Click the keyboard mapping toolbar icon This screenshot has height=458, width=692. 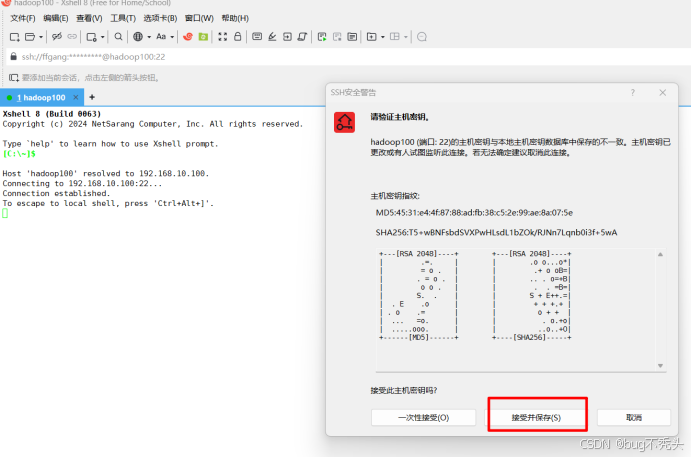point(257,37)
